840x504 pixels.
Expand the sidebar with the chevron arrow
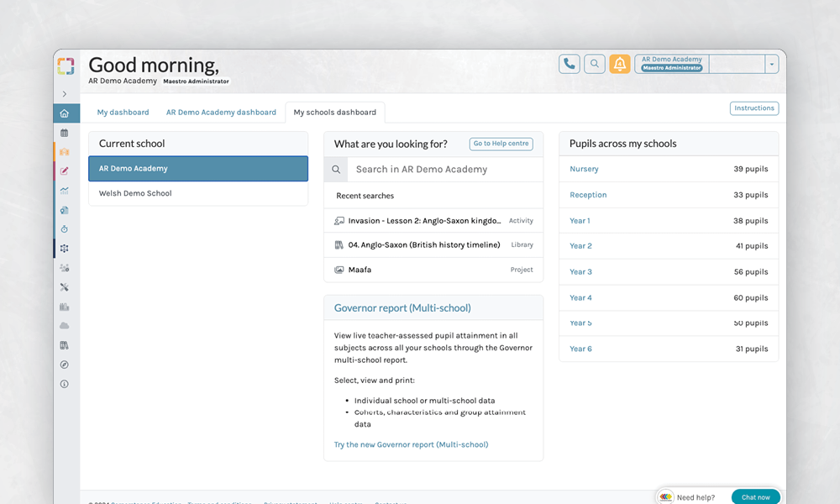65,94
